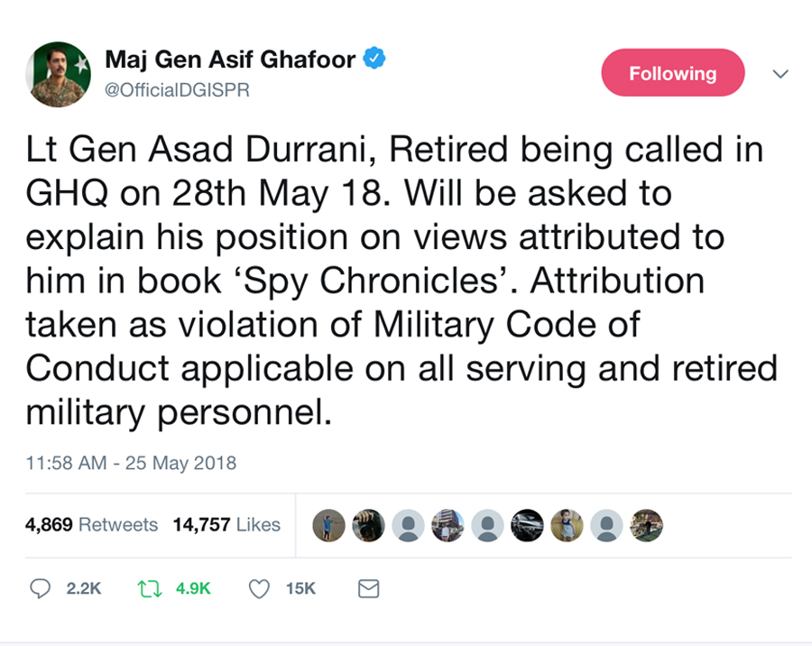Share via the envelope message icon
812x646 pixels.
[x=368, y=589]
